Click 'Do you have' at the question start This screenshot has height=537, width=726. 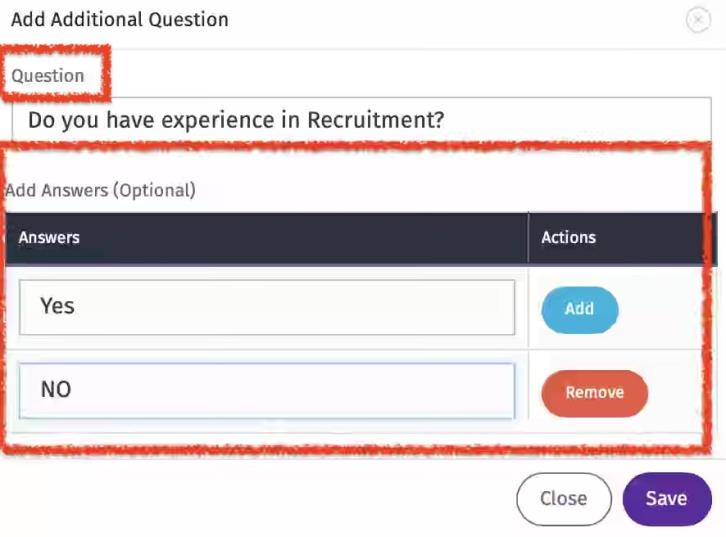tap(88, 121)
